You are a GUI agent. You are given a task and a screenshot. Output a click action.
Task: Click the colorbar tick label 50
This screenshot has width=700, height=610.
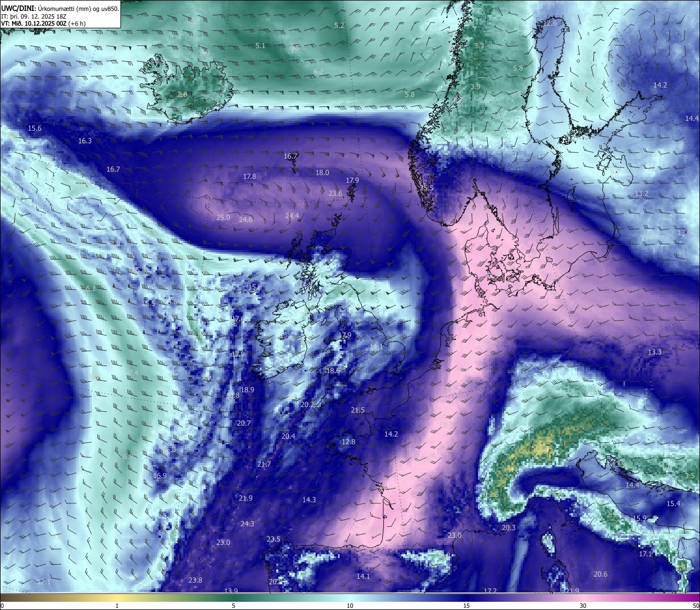(696, 606)
